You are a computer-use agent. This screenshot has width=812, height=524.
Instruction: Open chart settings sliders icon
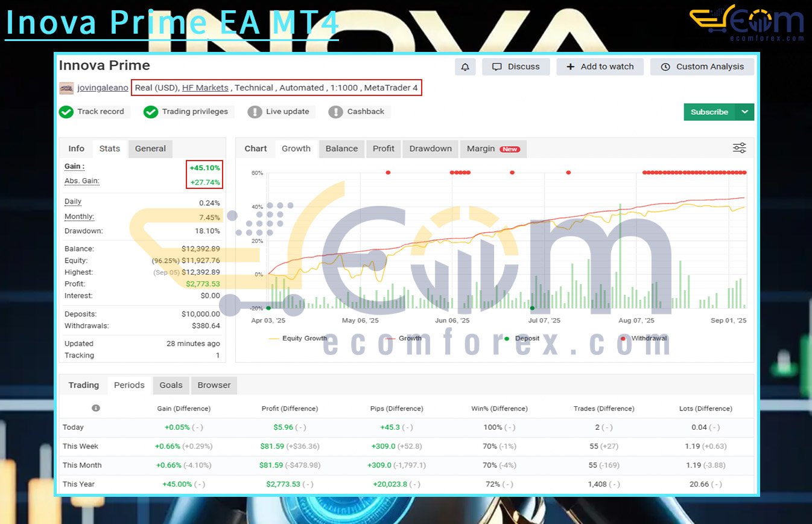point(740,148)
